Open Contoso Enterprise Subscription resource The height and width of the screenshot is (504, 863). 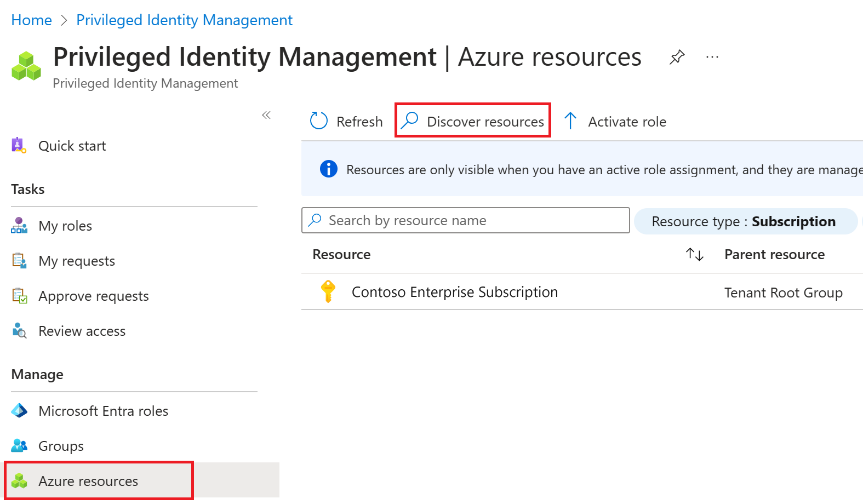coord(454,293)
